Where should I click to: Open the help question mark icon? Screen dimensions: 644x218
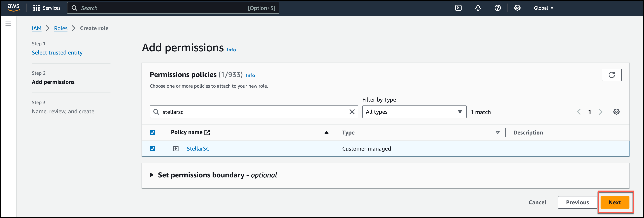[x=498, y=8]
